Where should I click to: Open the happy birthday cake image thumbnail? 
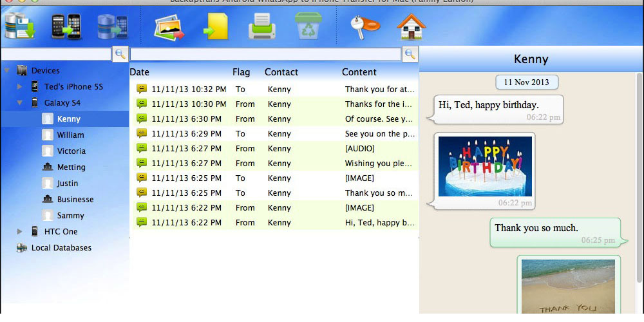485,166
